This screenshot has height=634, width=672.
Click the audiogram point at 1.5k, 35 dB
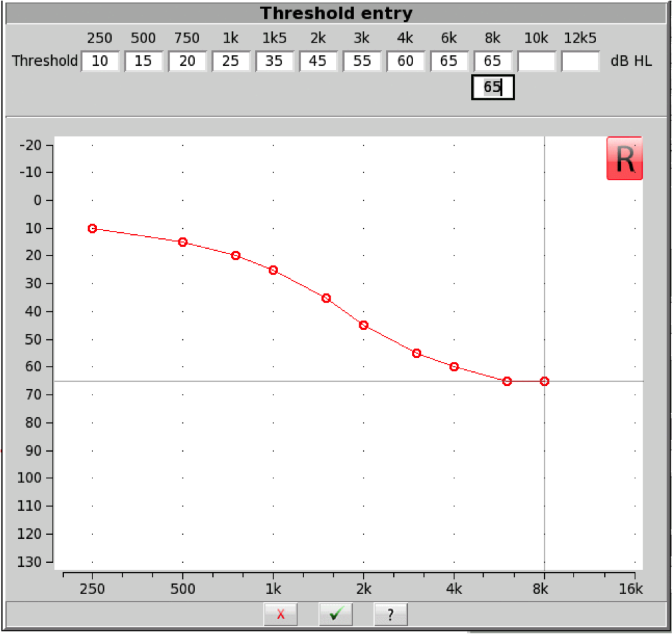326,298
